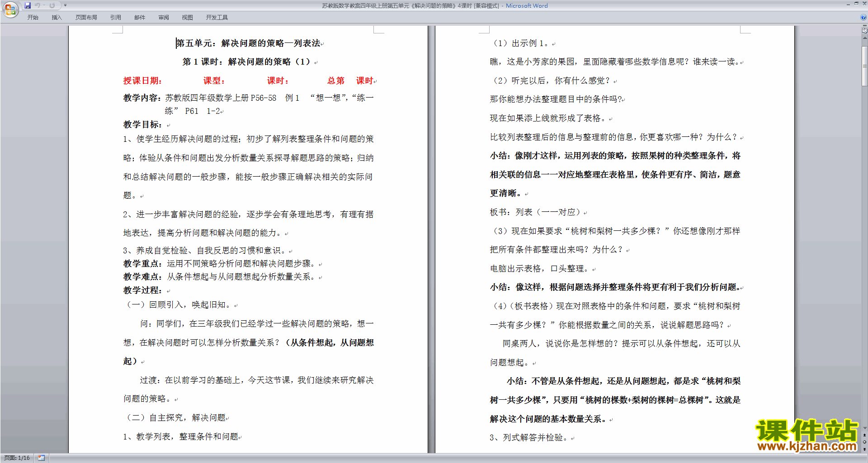Click the line 板书：列表（一一对应）

coord(536,212)
